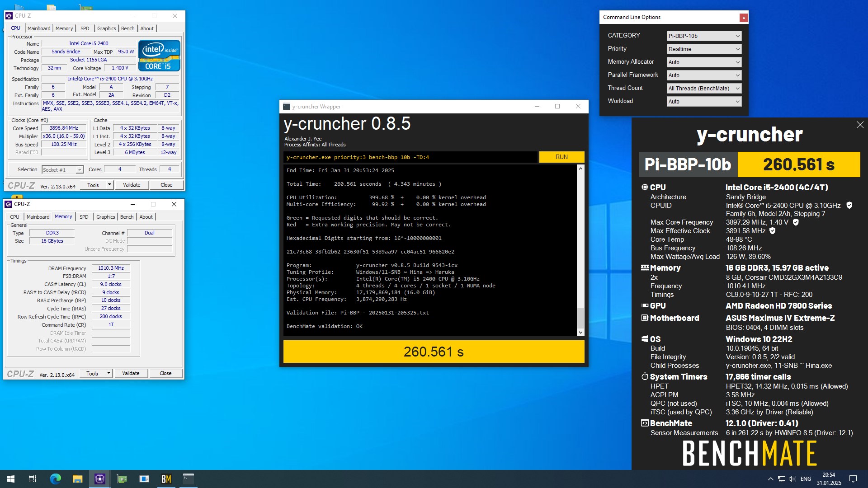Click scrollbar thumb in y-cruncher console
The image size is (868, 488).
580,318
